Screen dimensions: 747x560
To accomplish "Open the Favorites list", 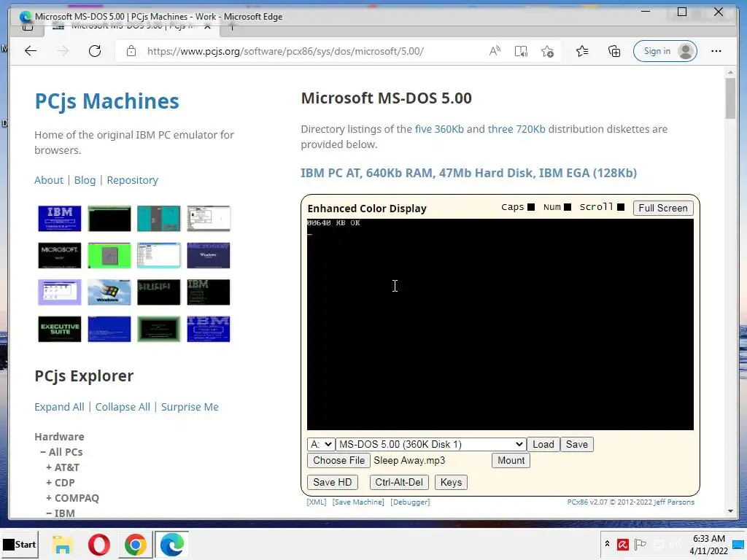I will pos(581,51).
